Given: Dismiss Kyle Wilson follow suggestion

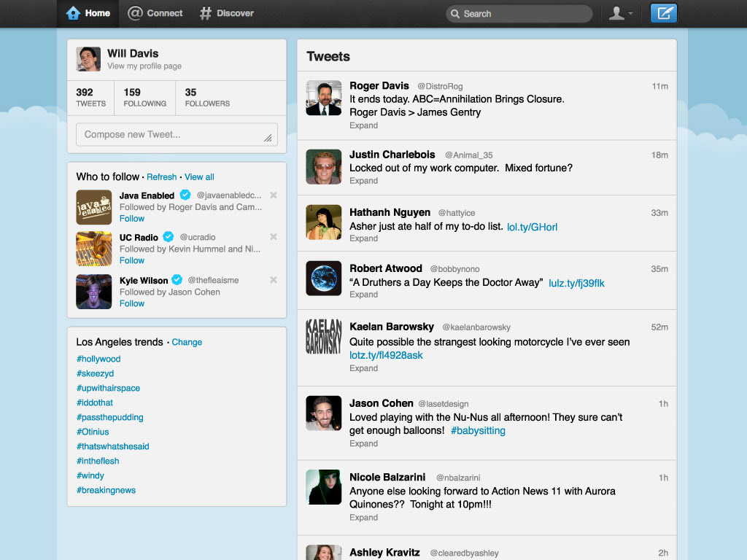Looking at the screenshot, I should coord(274,279).
